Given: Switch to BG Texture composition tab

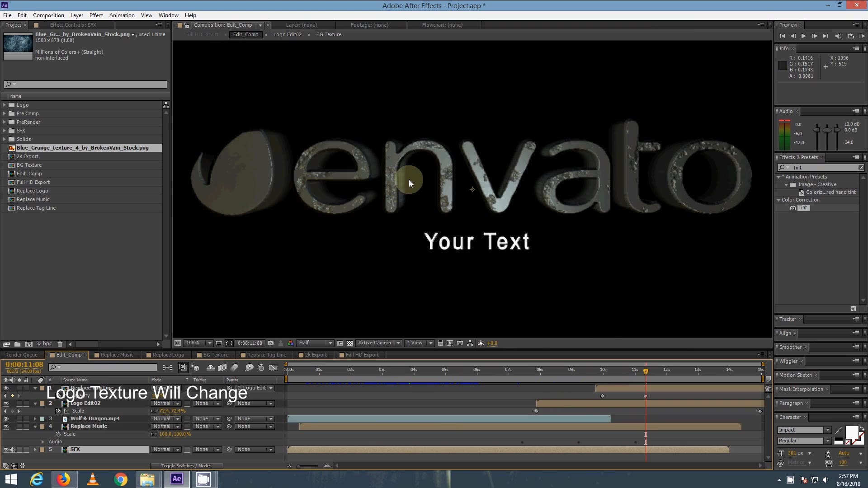Looking at the screenshot, I should 329,34.
